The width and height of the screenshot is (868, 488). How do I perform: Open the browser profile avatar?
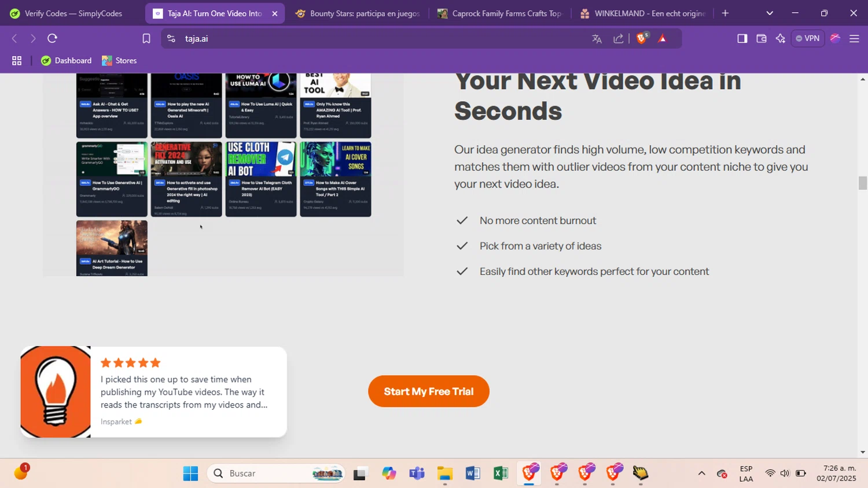[835, 39]
